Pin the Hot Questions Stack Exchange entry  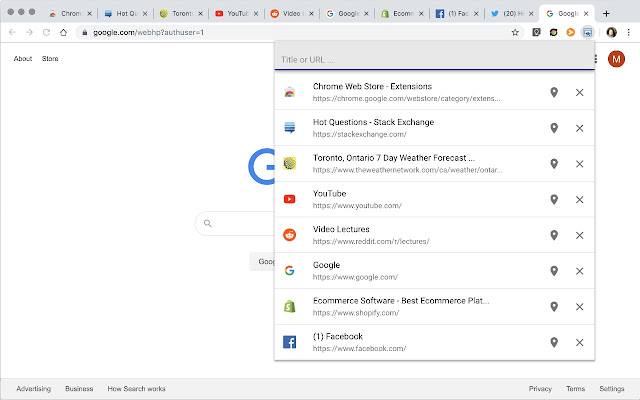pos(554,128)
